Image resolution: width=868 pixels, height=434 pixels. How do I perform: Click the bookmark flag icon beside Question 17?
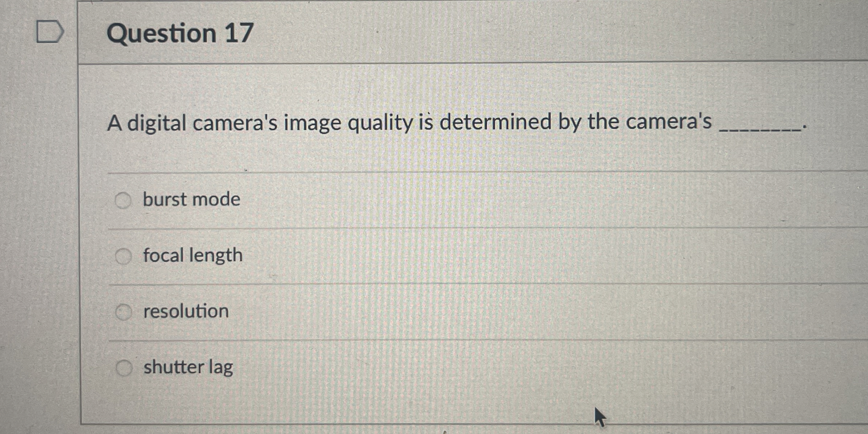pyautogui.click(x=50, y=32)
